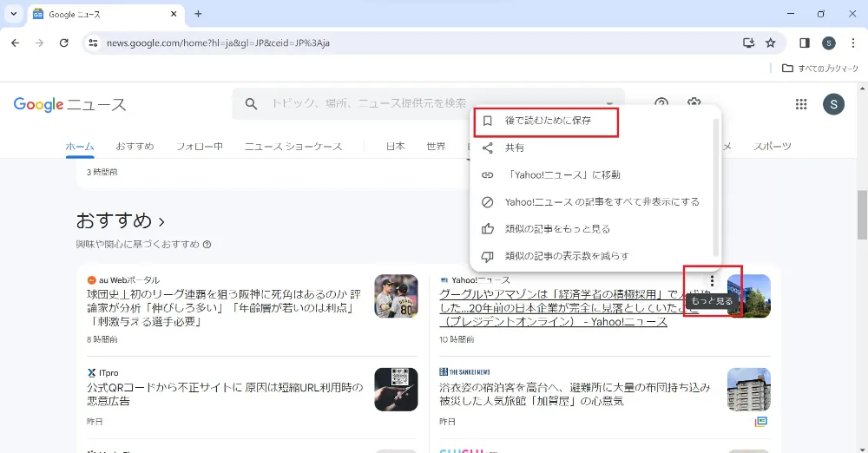The height and width of the screenshot is (453, 868).
Task: Open the スポーツ tab
Action: (x=772, y=146)
